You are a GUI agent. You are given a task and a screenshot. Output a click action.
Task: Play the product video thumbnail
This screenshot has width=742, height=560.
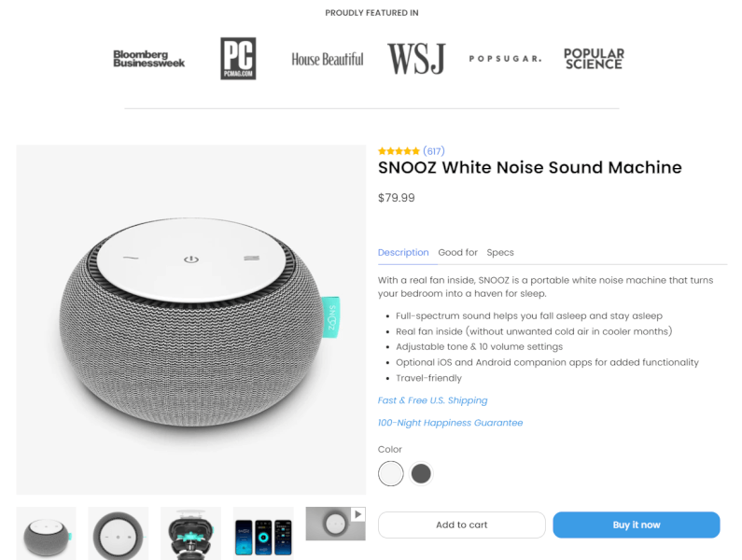[335, 524]
